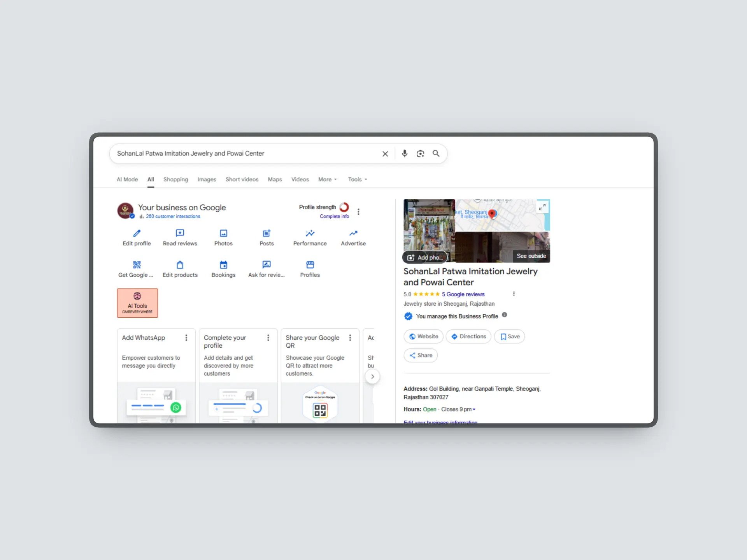Expand the map with fullscreen icon

tap(542, 207)
